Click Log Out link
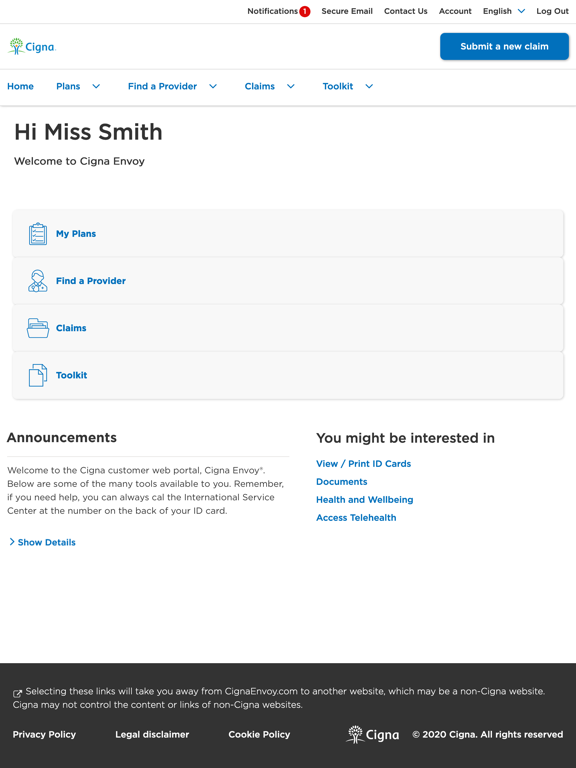The image size is (576, 768). click(552, 11)
